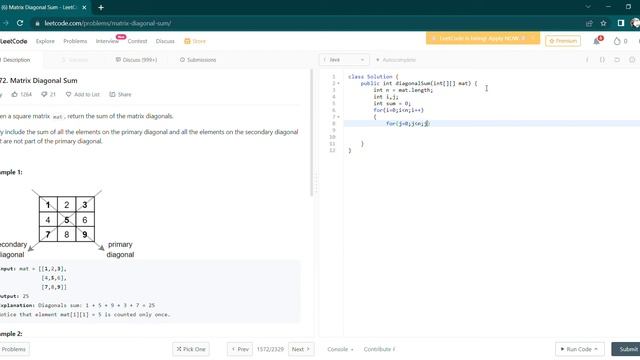The height and width of the screenshot is (360, 640).
Task: Close the Matrix Diagonal Sum browser tab
Action: point(84,7)
